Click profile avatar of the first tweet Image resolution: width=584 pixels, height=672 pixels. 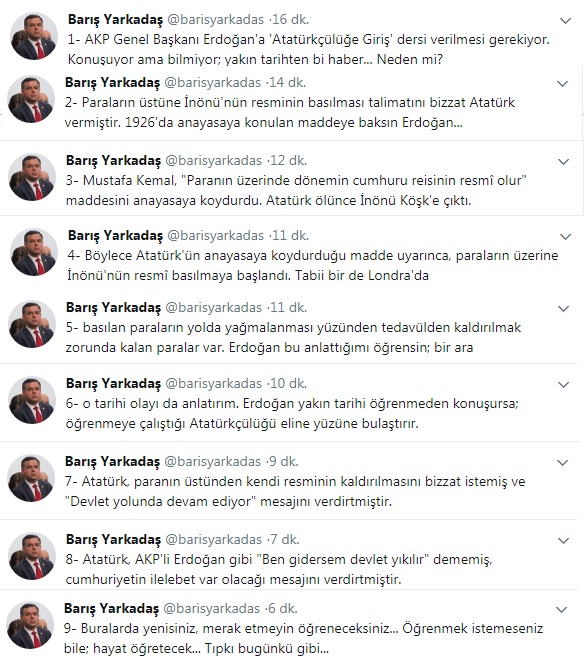click(x=34, y=36)
